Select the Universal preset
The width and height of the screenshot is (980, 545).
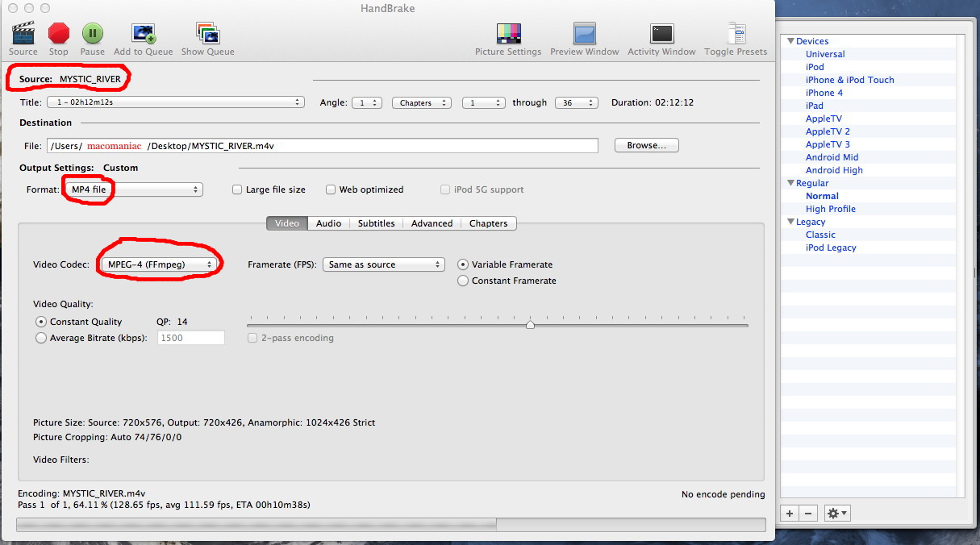825,54
